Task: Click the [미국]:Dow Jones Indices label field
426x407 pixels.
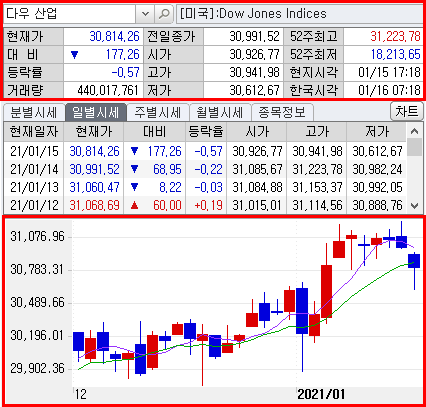Action: pyautogui.click(x=300, y=14)
